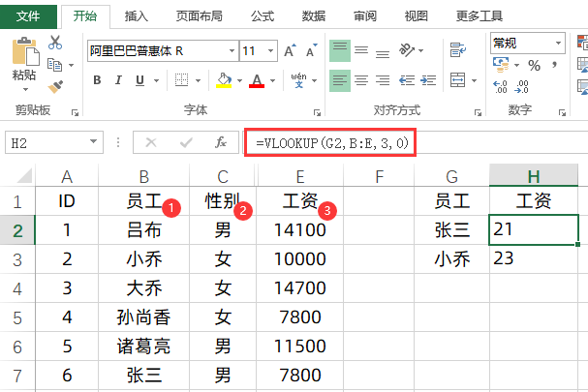
Task: Toggle wrap text icon
Action: pos(457,49)
